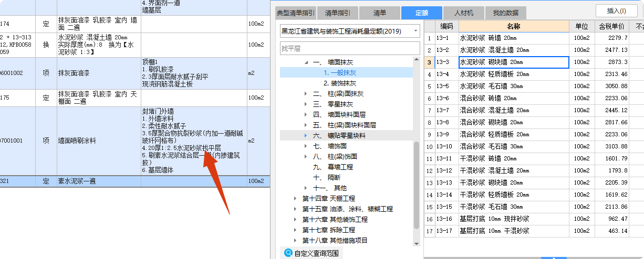Click 封堵门外墙 feature description cell
This screenshot has width=644, height=259.
[x=194, y=141]
